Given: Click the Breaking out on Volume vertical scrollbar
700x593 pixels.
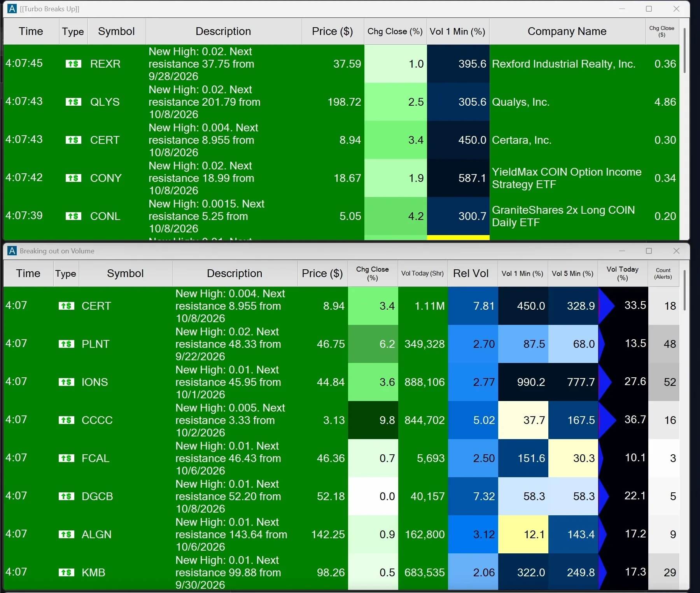Looking at the screenshot, I should pyautogui.click(x=684, y=290).
